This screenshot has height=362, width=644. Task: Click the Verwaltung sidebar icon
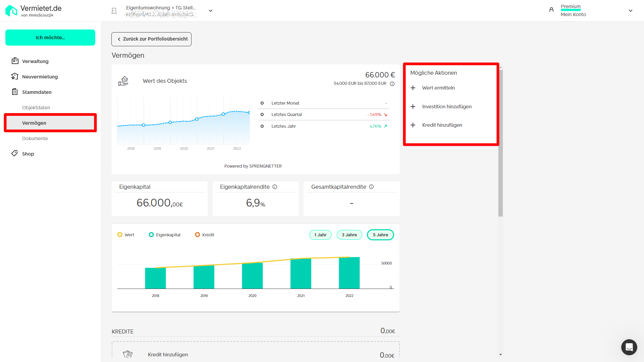point(15,61)
